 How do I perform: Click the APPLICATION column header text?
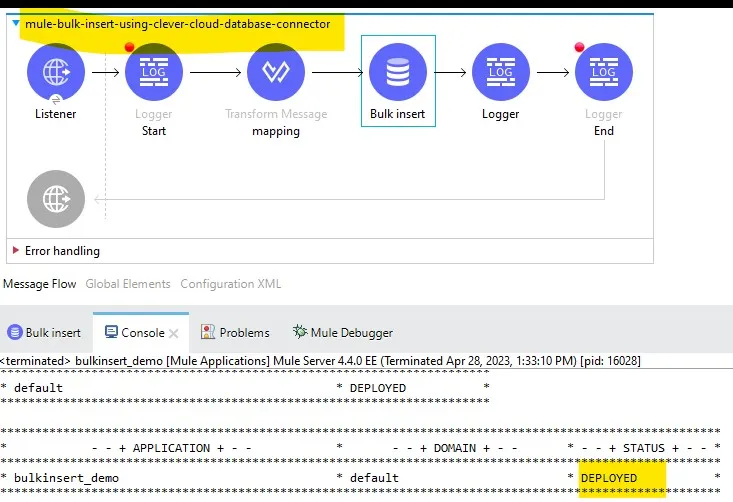pyautogui.click(x=171, y=448)
